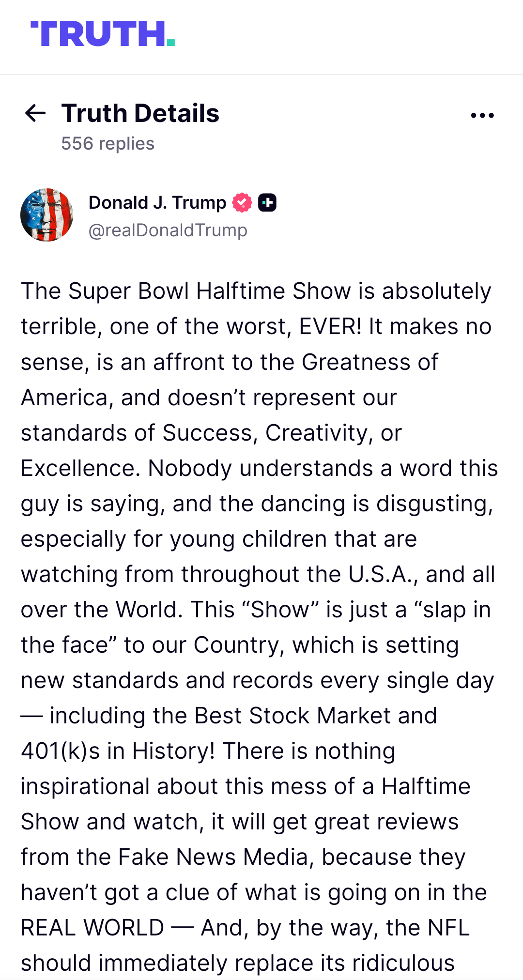The width and height of the screenshot is (523, 980).
Task: Click the word "NFL" in the post
Action: [448, 928]
